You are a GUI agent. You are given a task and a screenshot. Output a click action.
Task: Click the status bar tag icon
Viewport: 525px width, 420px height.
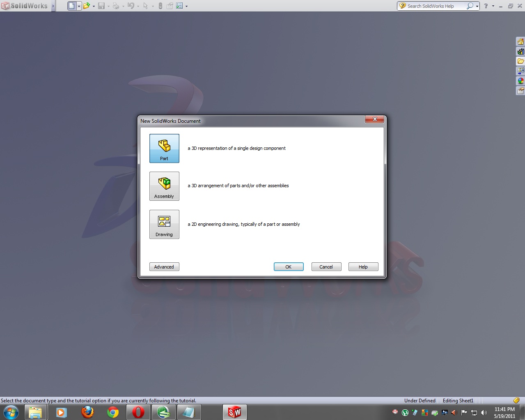tap(516, 400)
